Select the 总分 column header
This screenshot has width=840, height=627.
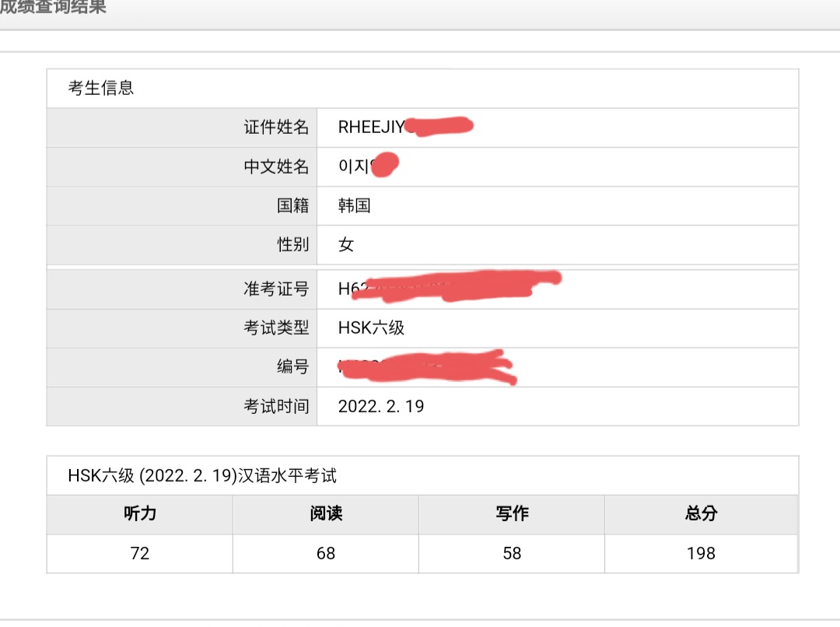[x=702, y=514]
